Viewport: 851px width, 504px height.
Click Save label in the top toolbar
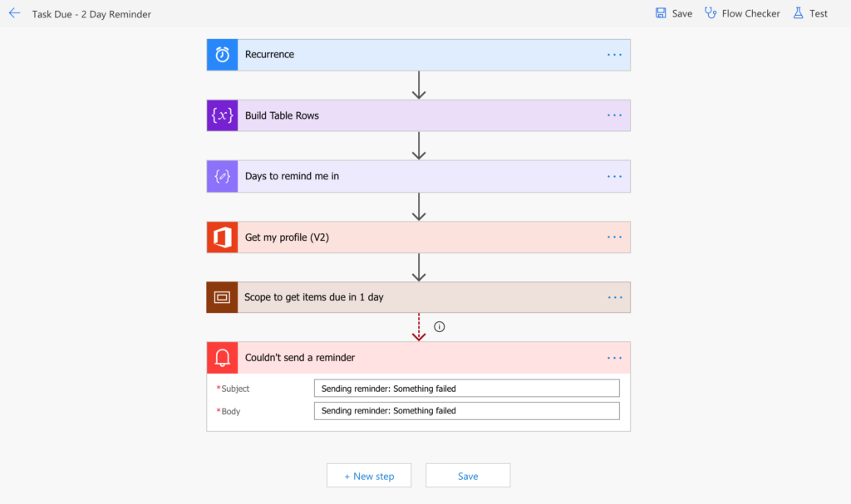click(681, 13)
